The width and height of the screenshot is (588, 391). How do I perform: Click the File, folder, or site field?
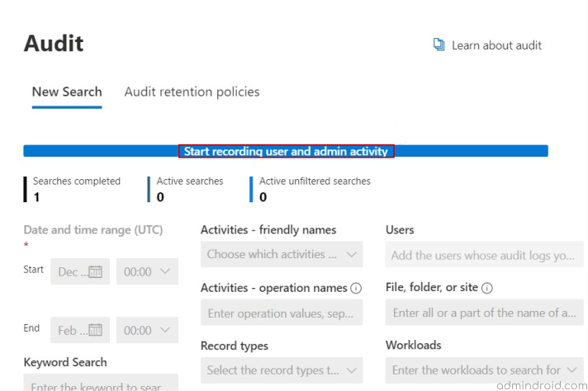(484, 313)
